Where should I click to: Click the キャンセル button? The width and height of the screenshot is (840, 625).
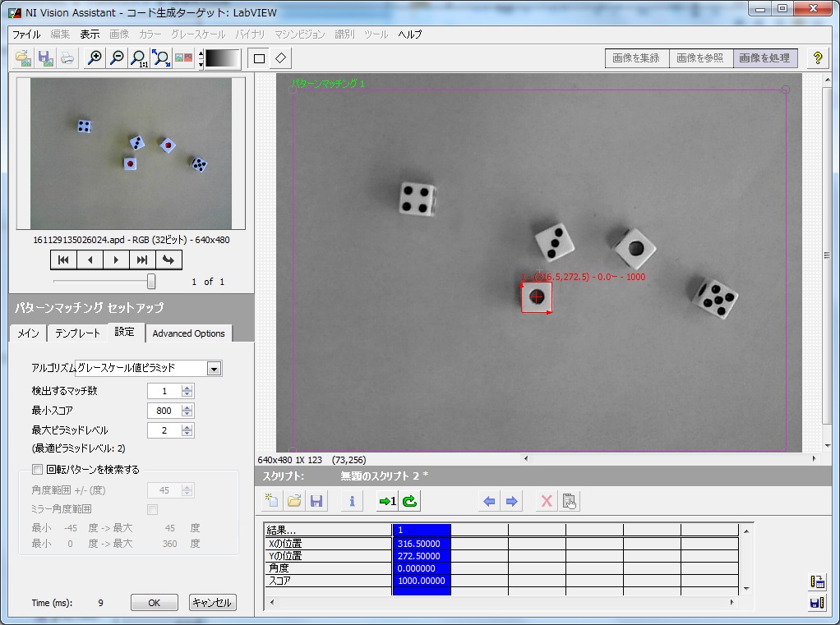(212, 603)
